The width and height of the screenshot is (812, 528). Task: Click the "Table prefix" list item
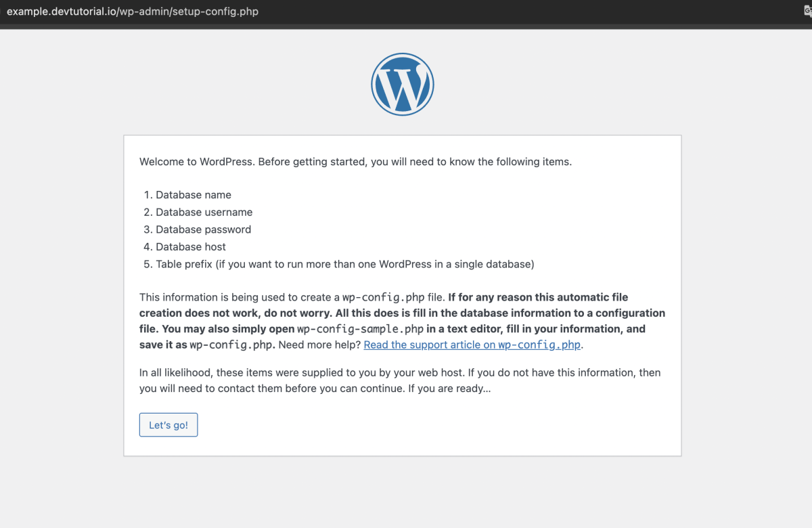click(344, 264)
